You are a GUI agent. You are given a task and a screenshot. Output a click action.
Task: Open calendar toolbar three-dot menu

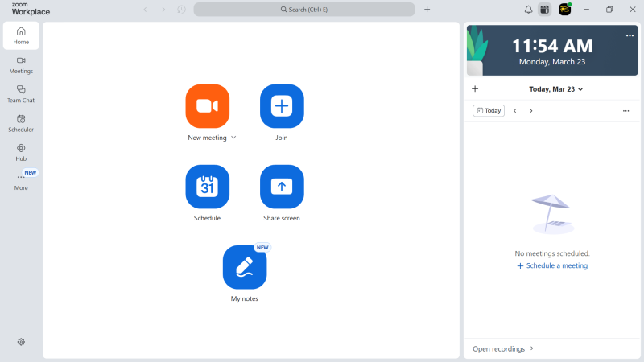pos(625,111)
